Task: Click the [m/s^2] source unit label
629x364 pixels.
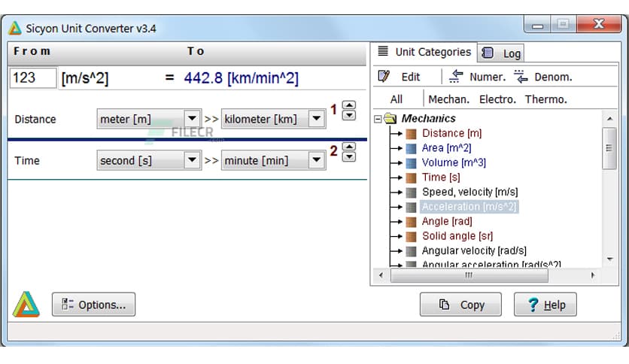Action: [x=84, y=77]
